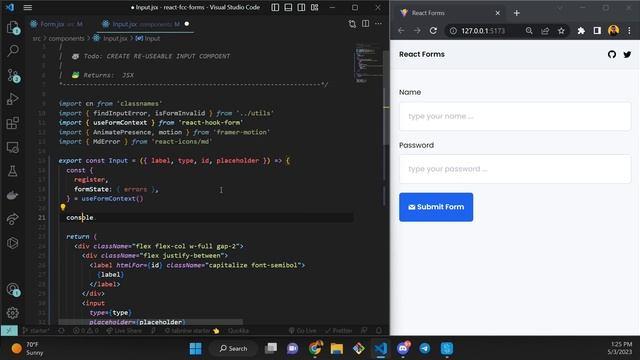This screenshot has height=360, width=640.
Task: Click the unsaved dot on the Input.jsx tab
Action: [x=187, y=24]
